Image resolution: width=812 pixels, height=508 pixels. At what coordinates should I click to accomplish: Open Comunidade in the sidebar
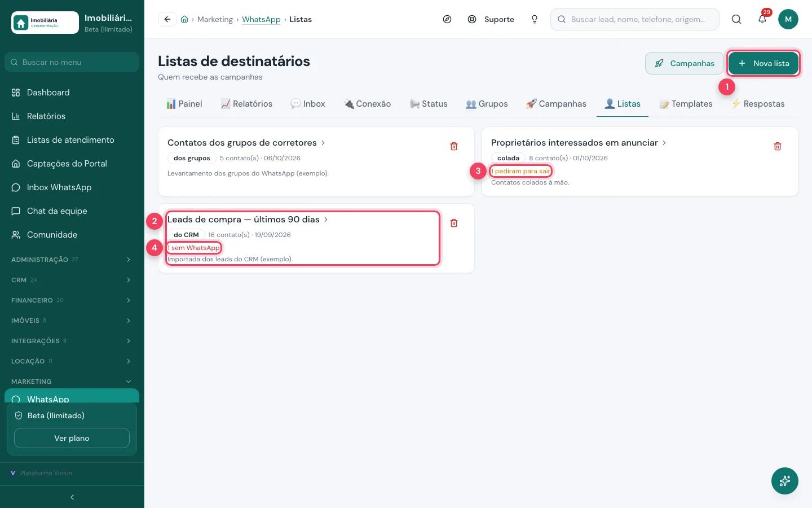(x=72, y=235)
